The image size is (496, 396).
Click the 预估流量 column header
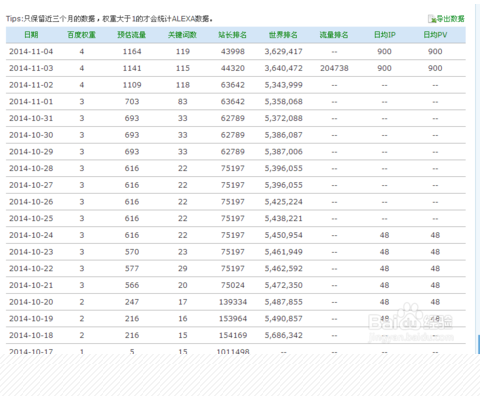pos(132,35)
